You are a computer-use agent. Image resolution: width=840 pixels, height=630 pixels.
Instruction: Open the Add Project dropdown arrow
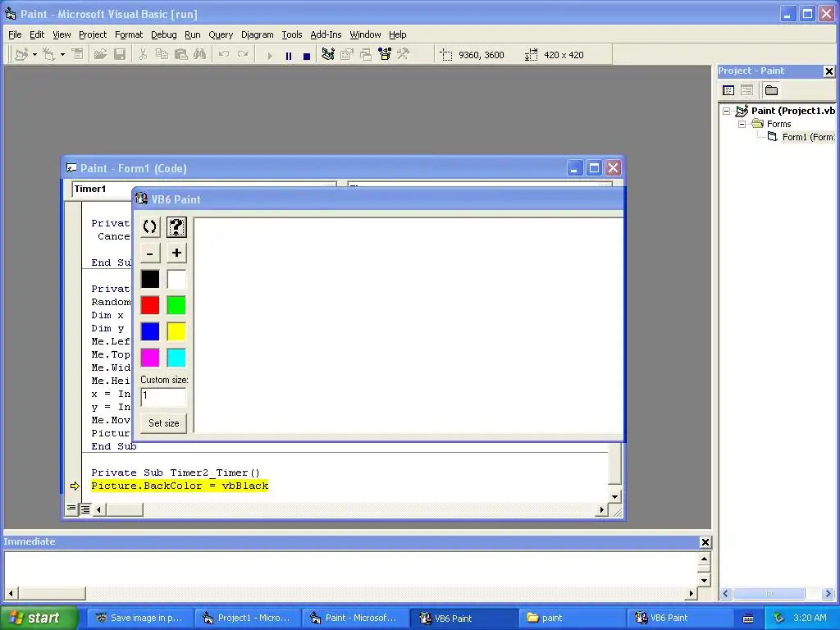[x=34, y=55]
